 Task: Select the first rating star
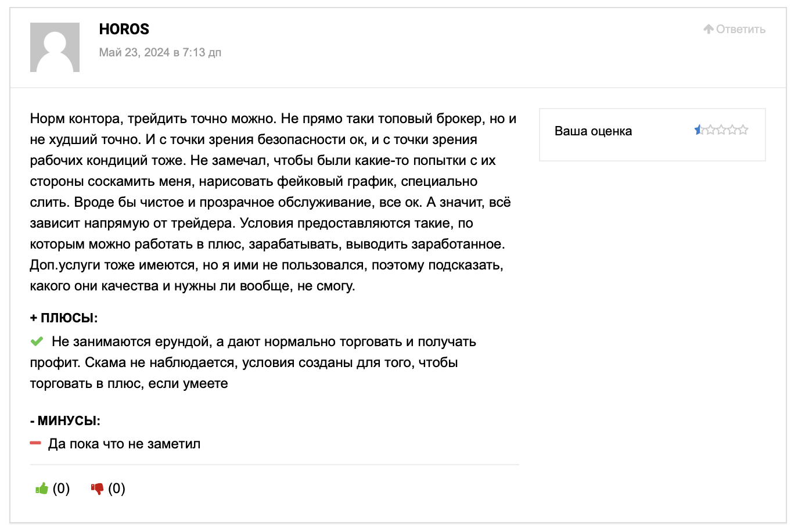(699, 130)
